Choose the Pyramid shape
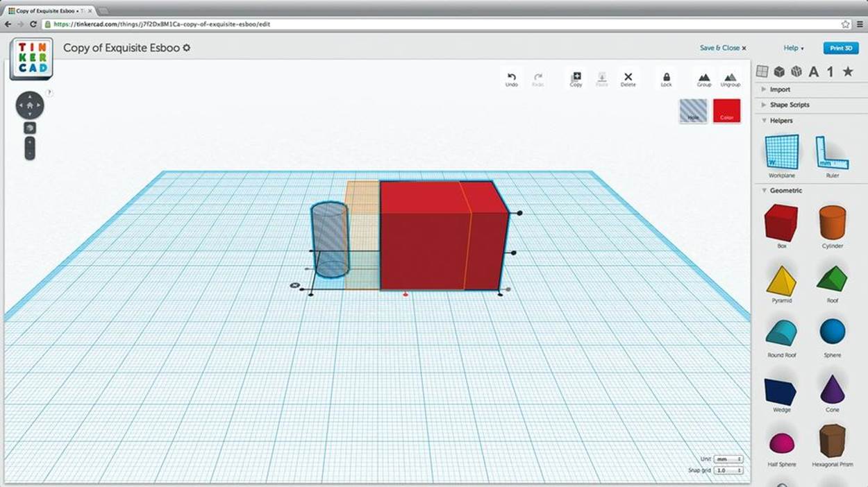This screenshot has width=868, height=487. (x=781, y=284)
